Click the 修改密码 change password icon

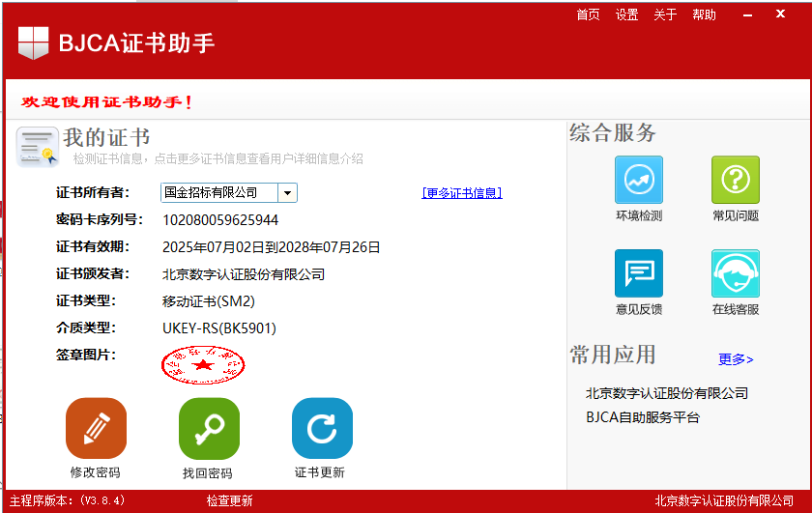click(x=96, y=428)
